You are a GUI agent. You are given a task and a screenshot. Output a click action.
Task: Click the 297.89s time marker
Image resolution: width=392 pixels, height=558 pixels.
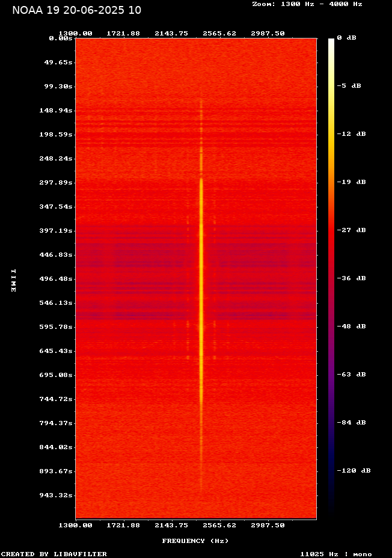[x=56, y=183]
